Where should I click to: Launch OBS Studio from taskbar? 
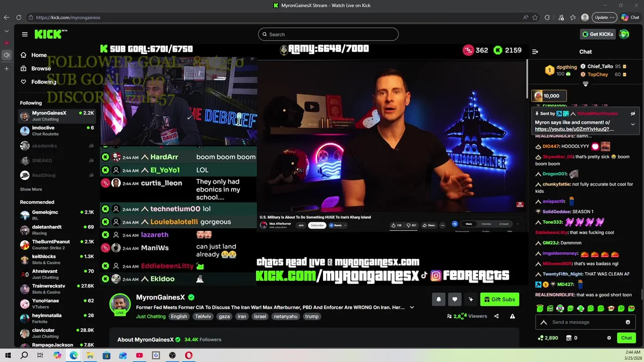(x=172, y=355)
